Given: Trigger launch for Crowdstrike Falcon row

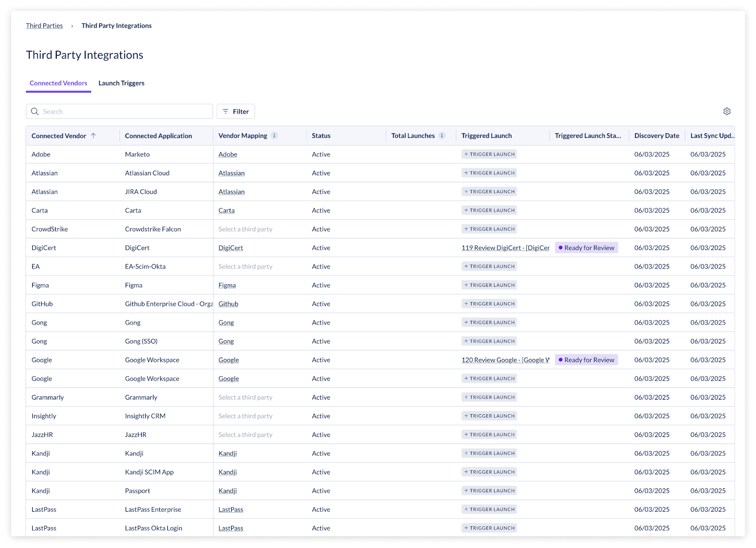Looking at the screenshot, I should 489,229.
